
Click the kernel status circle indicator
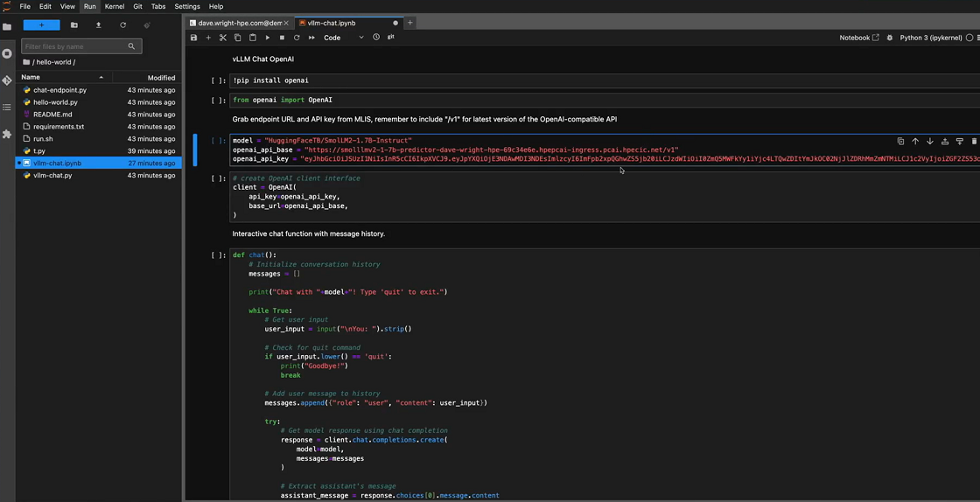click(970, 38)
